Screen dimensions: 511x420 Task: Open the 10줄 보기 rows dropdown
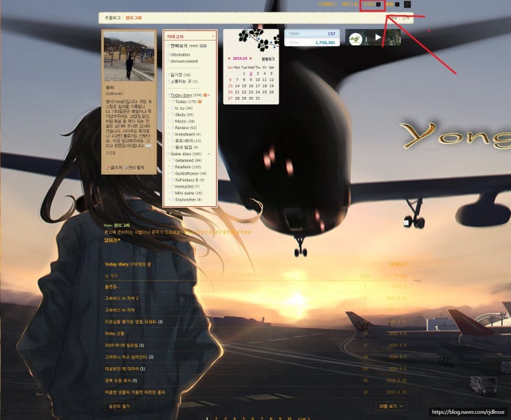[x=391, y=406]
